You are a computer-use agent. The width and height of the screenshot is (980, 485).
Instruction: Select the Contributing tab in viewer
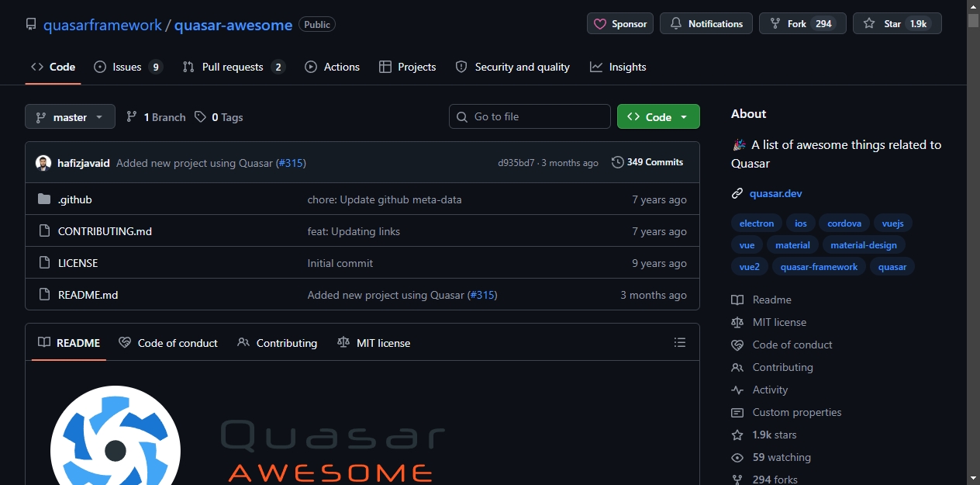click(278, 343)
